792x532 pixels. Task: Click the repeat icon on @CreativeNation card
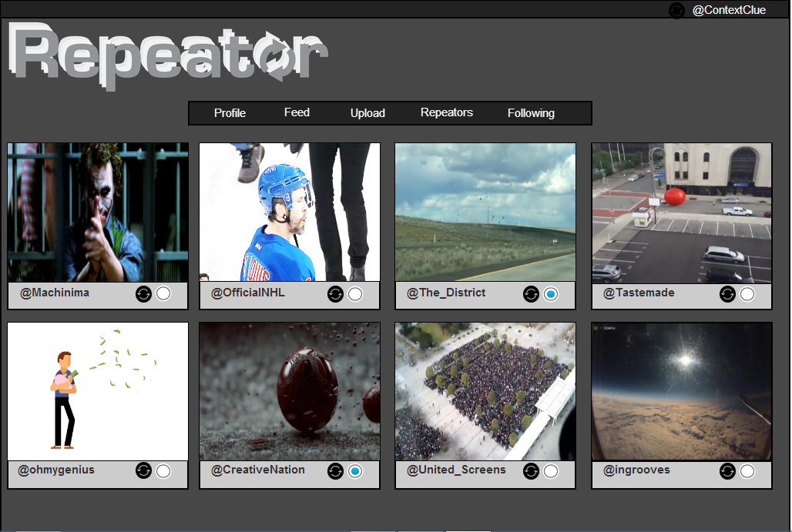[335, 471]
